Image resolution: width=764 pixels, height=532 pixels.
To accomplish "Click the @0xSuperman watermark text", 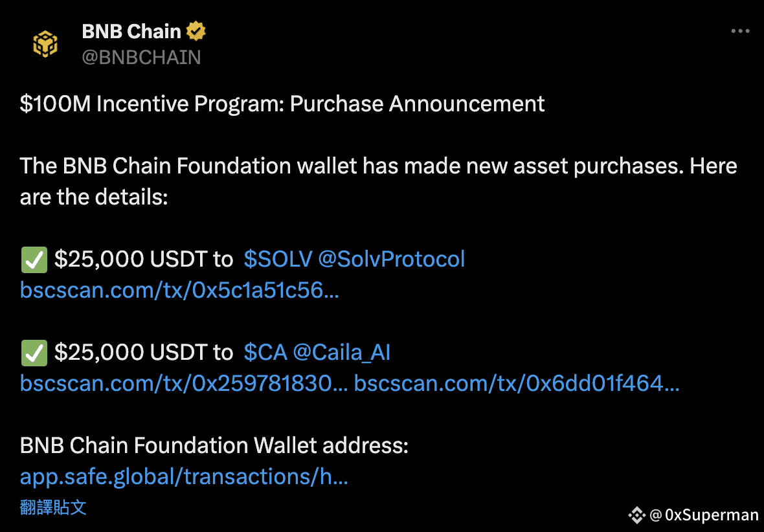I will click(x=704, y=515).
